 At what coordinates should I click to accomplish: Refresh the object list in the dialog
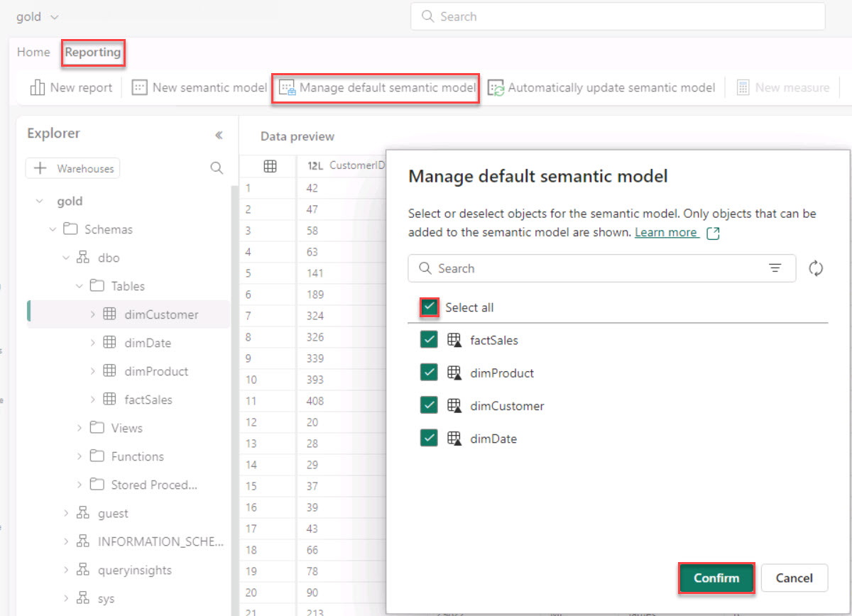coord(815,268)
